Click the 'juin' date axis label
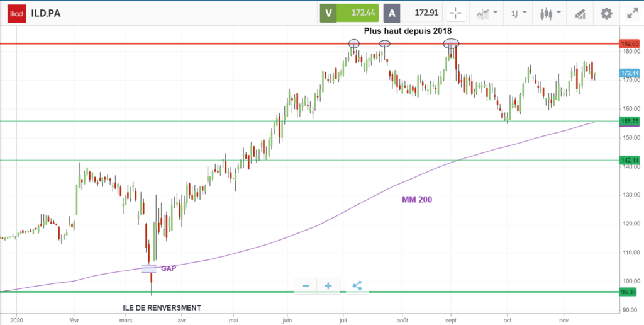Viewport: 644px width, 325px height. [x=287, y=319]
